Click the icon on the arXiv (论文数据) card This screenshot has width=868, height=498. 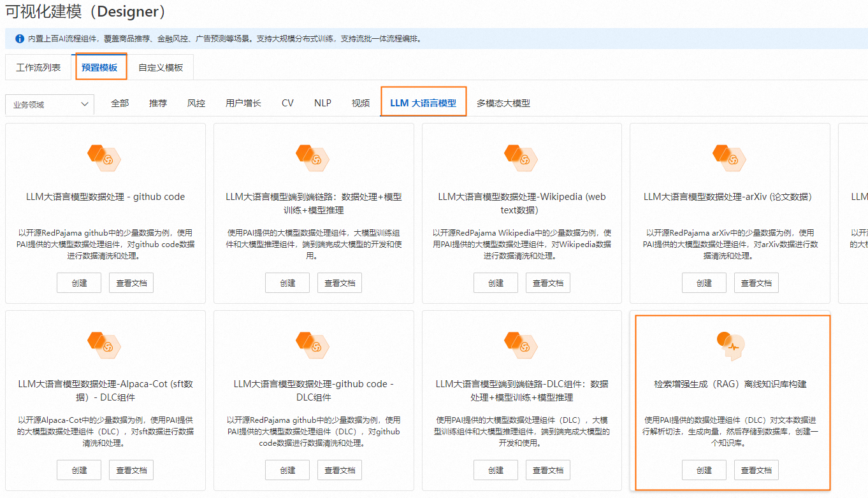730,157
